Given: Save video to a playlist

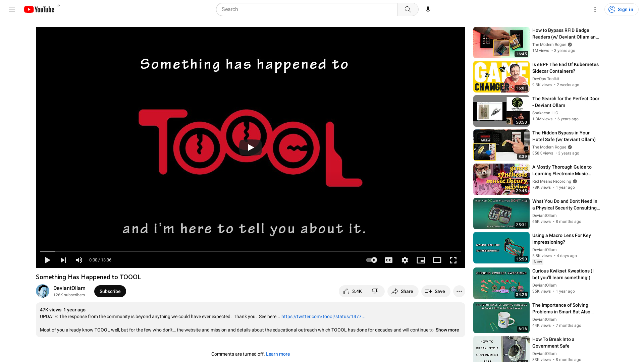Looking at the screenshot, I should [436, 291].
